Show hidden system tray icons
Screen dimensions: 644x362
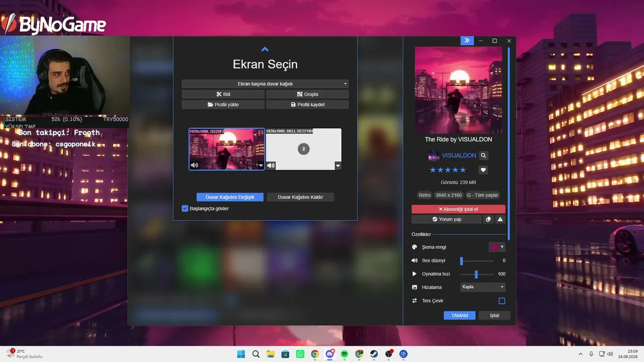pos(581,354)
